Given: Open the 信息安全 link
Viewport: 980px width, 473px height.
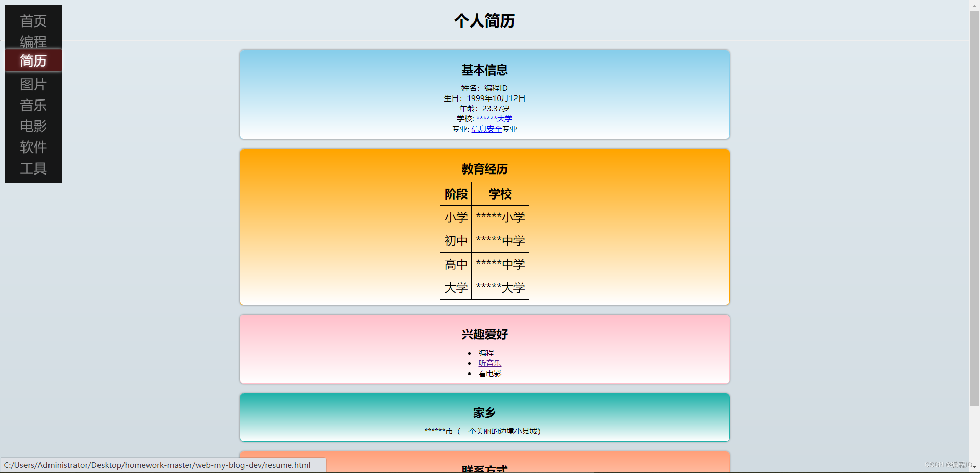Looking at the screenshot, I should [x=486, y=129].
